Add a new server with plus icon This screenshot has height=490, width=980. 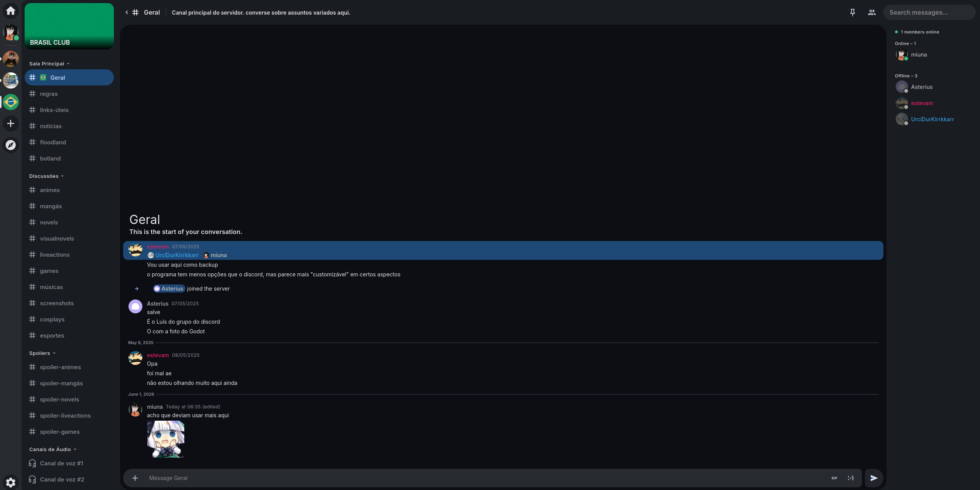click(11, 124)
